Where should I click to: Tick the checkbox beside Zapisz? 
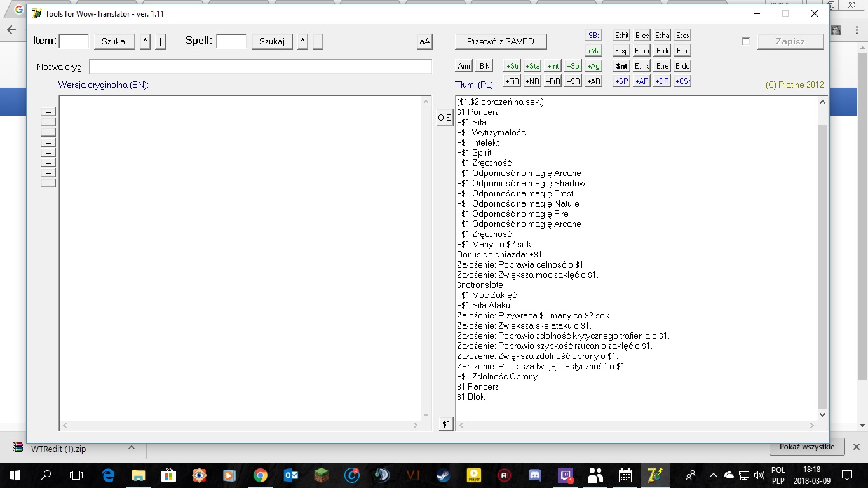[746, 42]
